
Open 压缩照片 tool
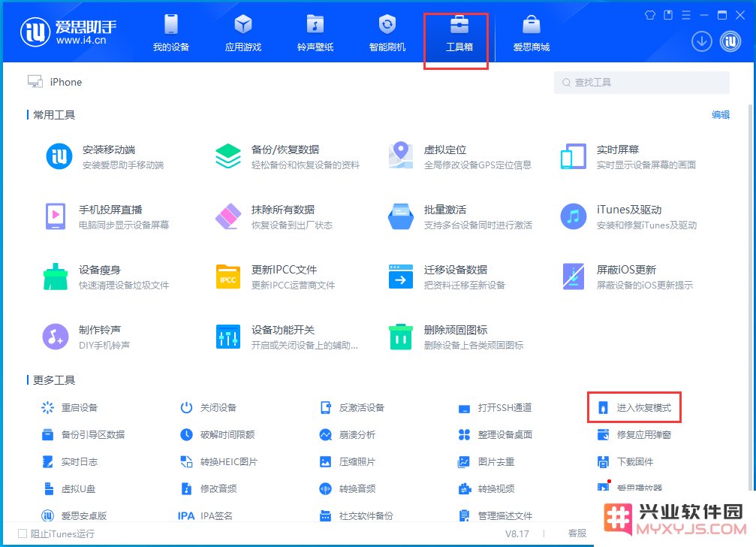[347, 461]
